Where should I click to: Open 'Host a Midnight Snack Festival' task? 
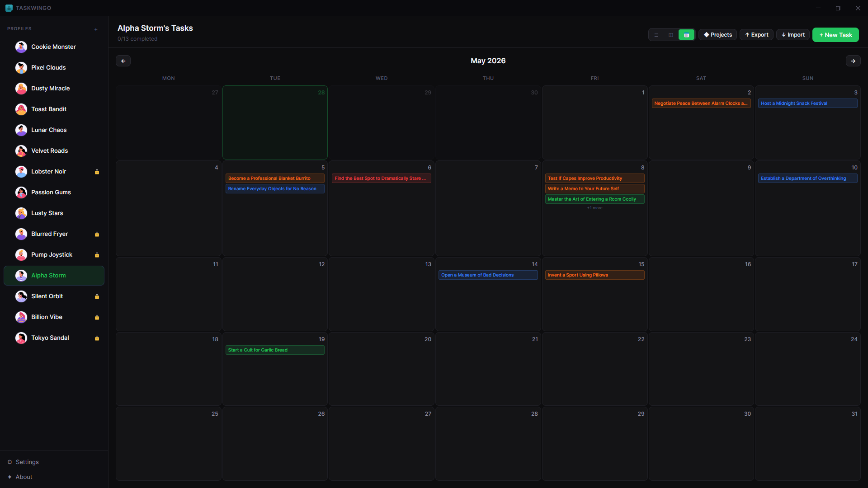point(807,103)
